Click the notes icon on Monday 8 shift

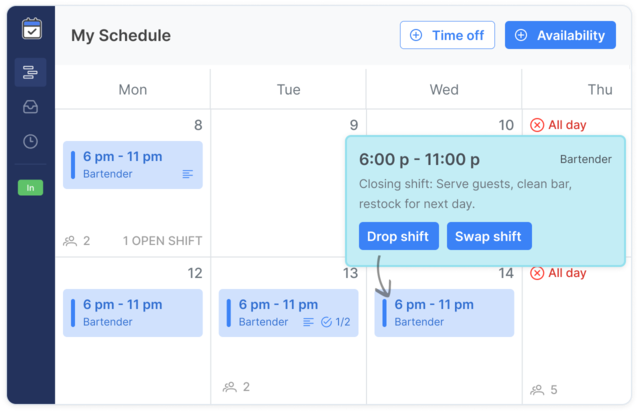coord(188,174)
